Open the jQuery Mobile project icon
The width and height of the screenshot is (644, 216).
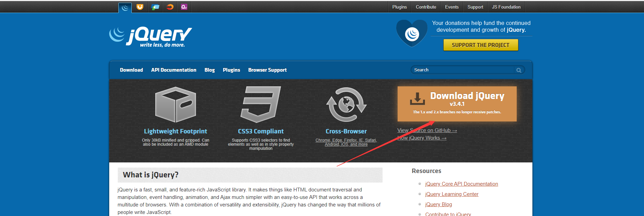pos(155,7)
